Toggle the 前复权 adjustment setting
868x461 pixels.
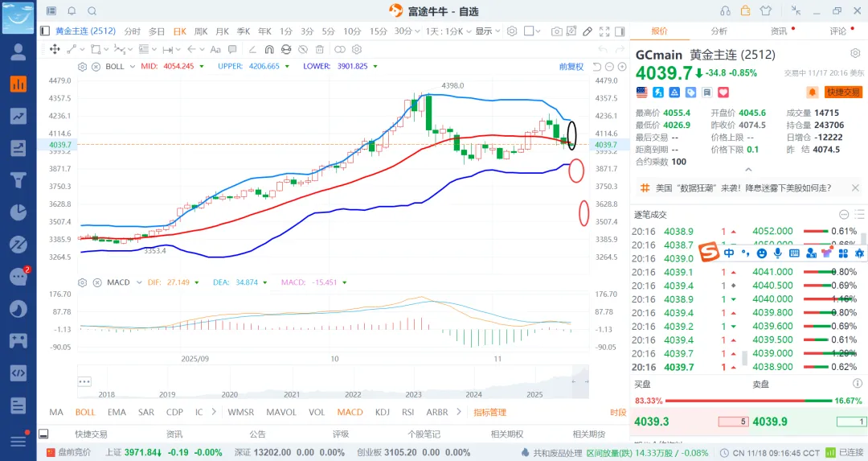(x=571, y=67)
